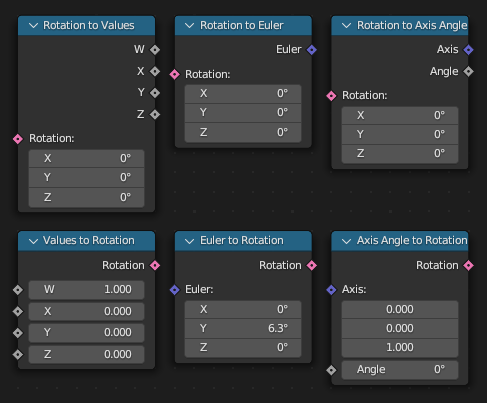
Task: Collapse the Rotation to Axis Angle node
Action: coord(346,26)
